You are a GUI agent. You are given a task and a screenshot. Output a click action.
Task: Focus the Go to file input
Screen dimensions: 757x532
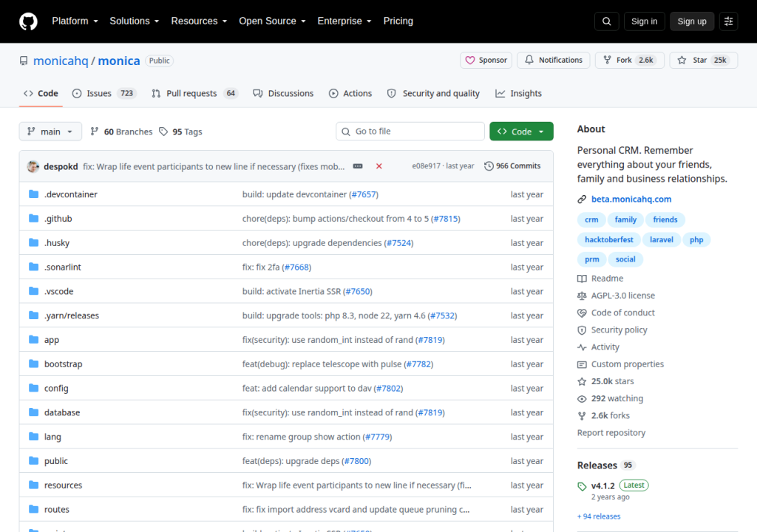[x=410, y=132]
